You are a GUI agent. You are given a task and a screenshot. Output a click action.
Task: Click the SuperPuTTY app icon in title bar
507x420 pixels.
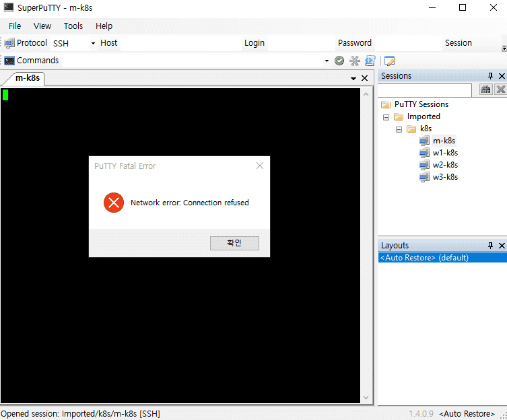click(9, 7)
